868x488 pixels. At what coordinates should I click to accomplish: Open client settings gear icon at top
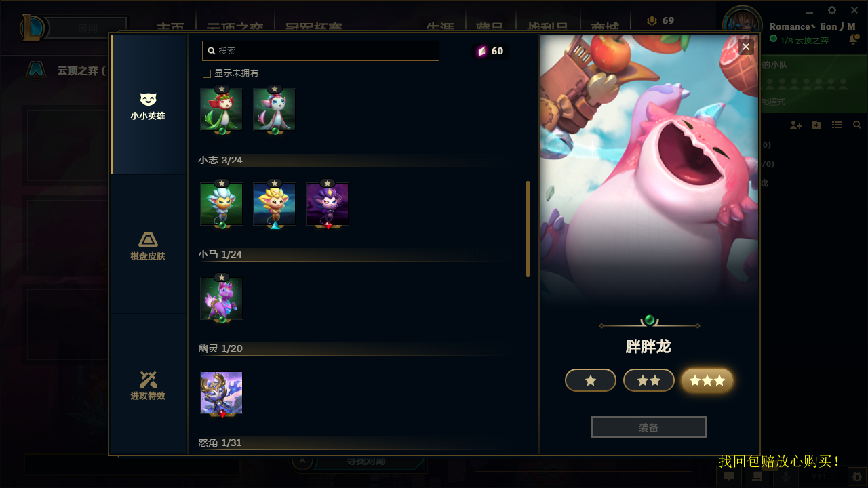(832, 10)
